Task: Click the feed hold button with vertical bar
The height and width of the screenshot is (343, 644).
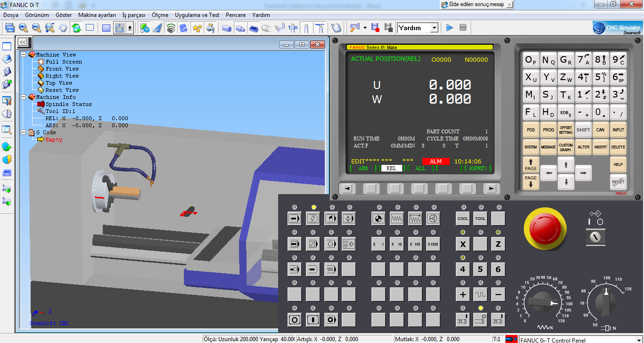Action: [313, 320]
